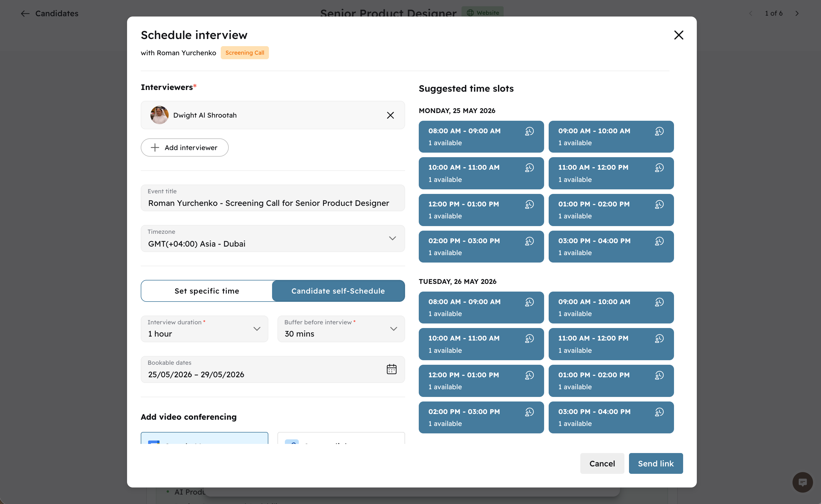Open Buffer before interview dropdown
The width and height of the screenshot is (821, 504).
pyautogui.click(x=341, y=329)
